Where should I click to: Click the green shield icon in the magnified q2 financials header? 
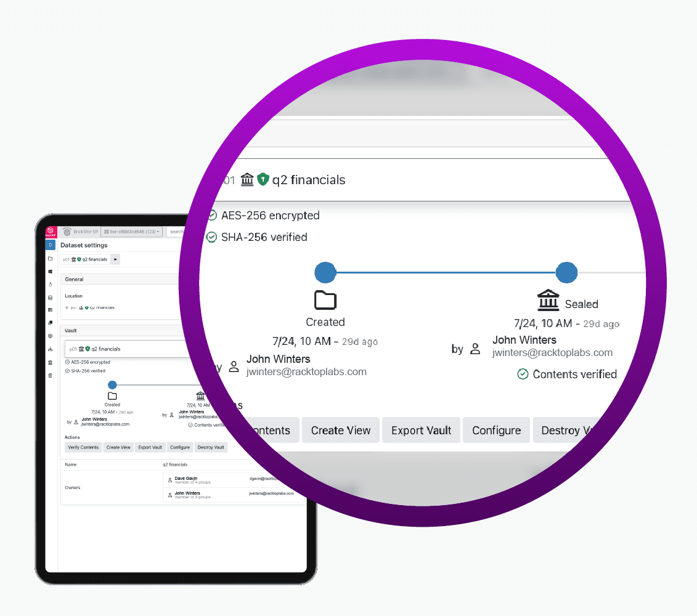click(x=263, y=179)
